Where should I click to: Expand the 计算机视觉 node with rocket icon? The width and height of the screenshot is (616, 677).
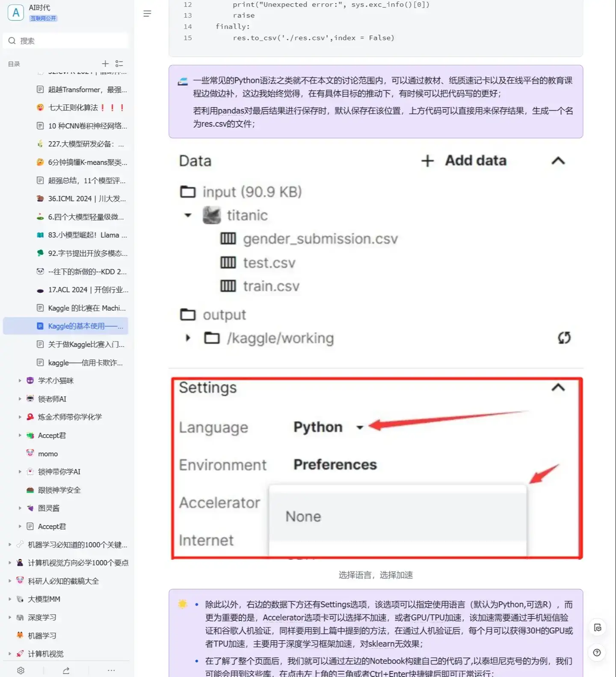(9, 654)
